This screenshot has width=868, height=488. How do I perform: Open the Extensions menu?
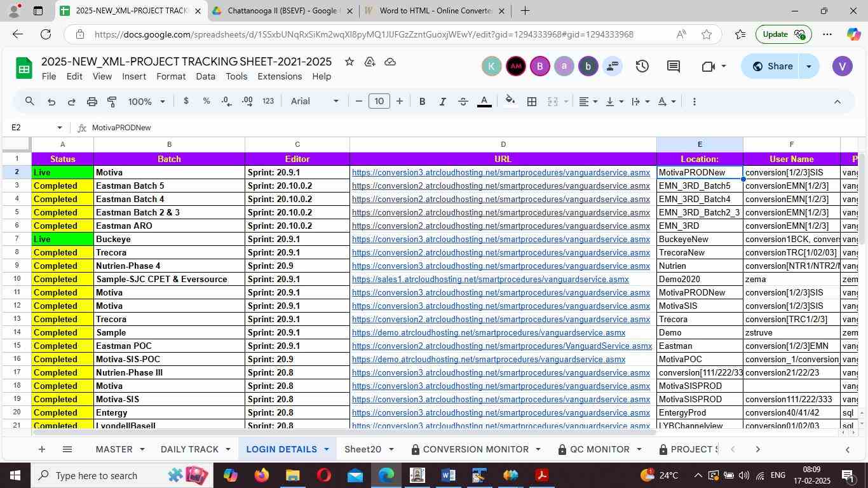click(280, 76)
